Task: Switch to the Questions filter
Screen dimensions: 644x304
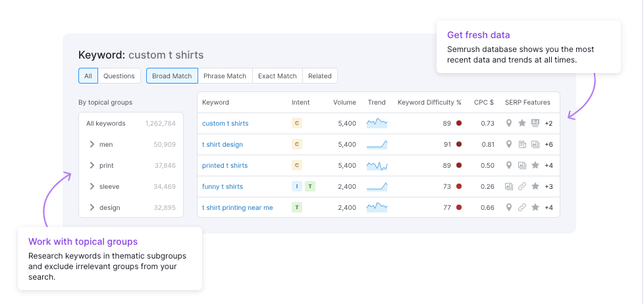Action: pyautogui.click(x=119, y=76)
